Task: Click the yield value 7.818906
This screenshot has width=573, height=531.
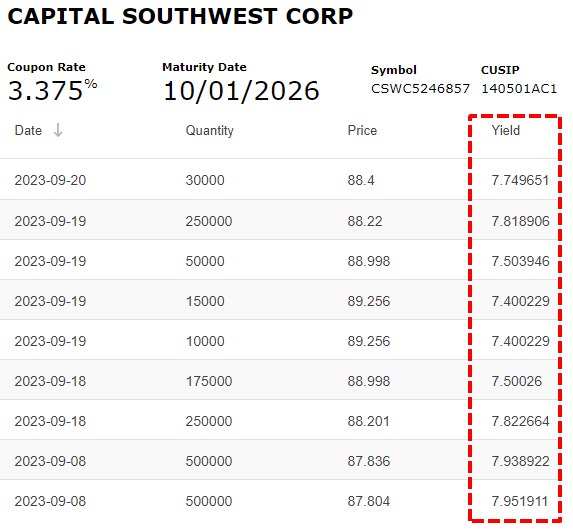Action: (x=520, y=221)
